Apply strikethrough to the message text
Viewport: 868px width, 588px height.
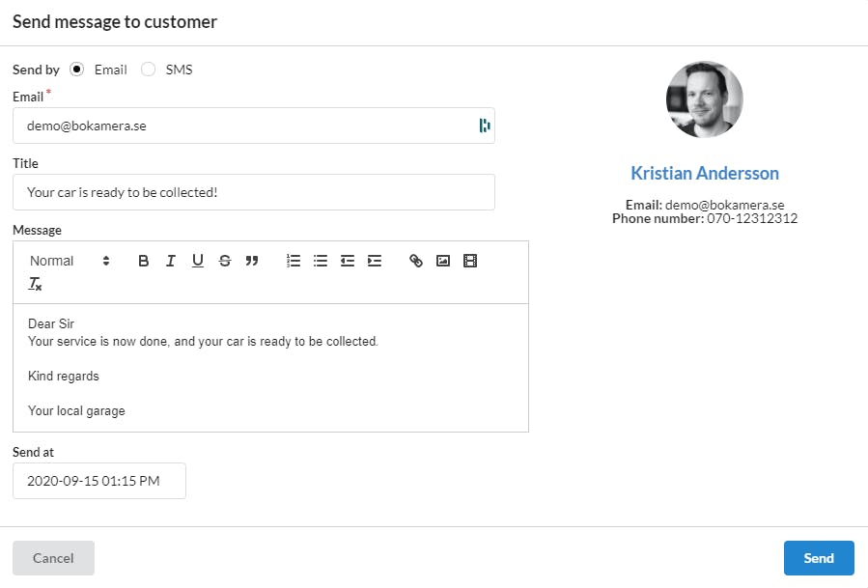click(x=225, y=261)
